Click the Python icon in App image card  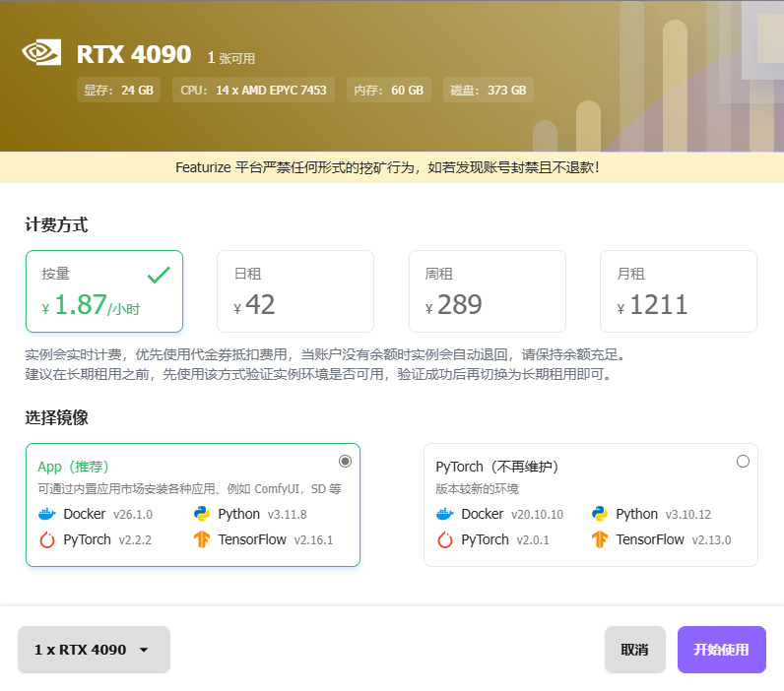coord(202,514)
